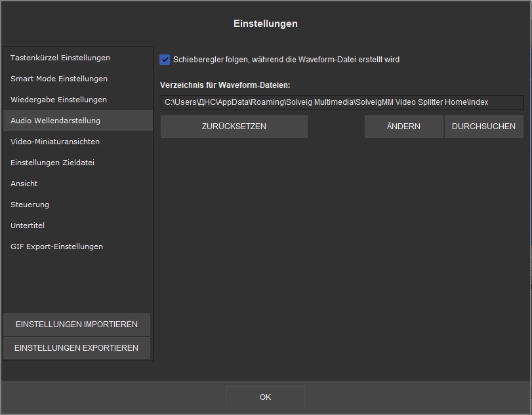
Task: Open Tastenkürzel Einstellungen section
Action: point(60,58)
